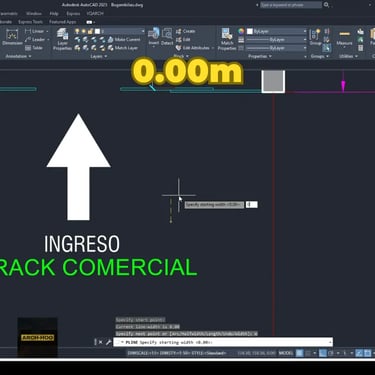Screen dimensions: 375x375
Task: Expand the Properties panel
Action: point(260,56)
